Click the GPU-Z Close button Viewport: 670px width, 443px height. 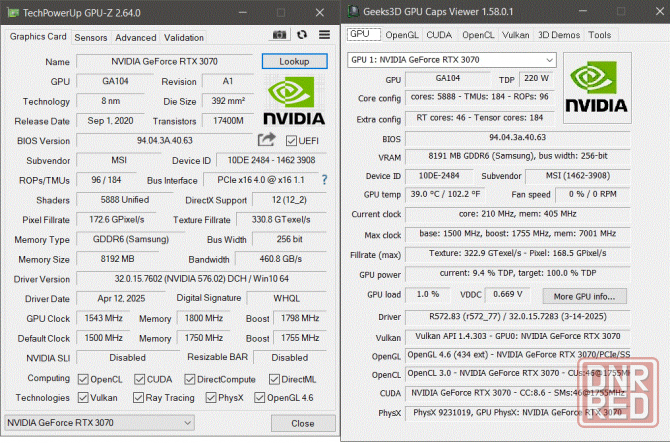tap(303, 423)
